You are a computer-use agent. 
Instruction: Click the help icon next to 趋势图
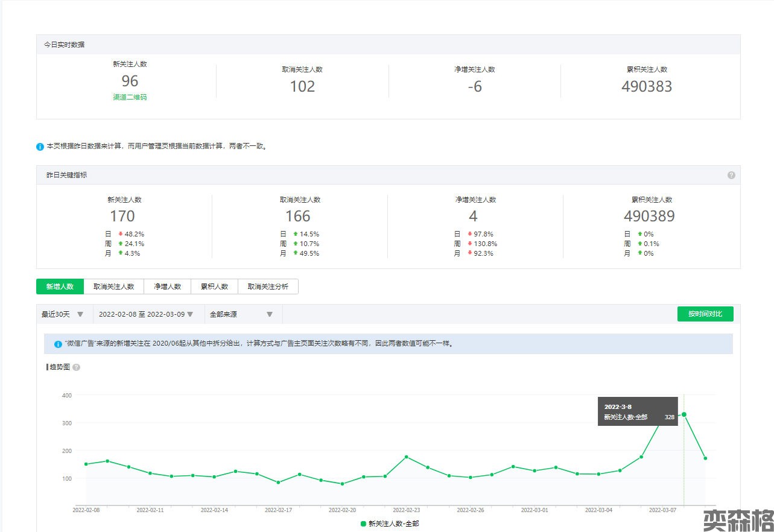(x=77, y=367)
